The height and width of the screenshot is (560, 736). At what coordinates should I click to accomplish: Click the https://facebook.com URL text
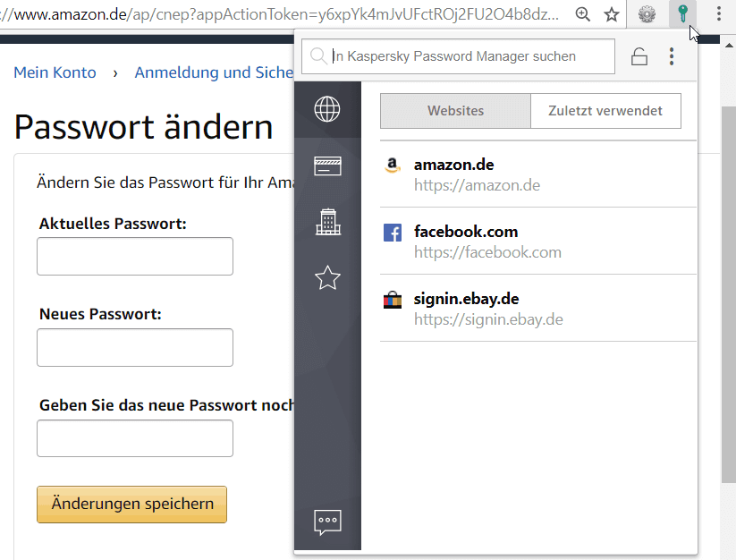[x=487, y=252]
